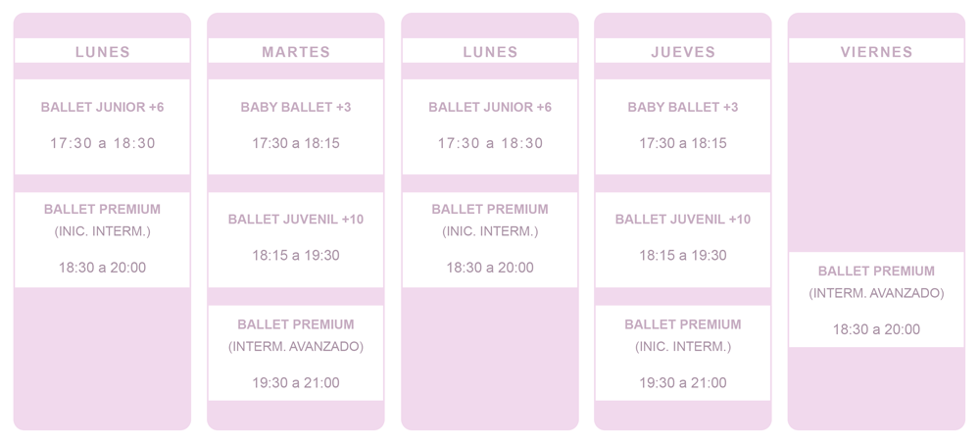The image size is (980, 445).
Task: Select the 18:30 a 20:00 time on Viernes
Action: pos(876,329)
